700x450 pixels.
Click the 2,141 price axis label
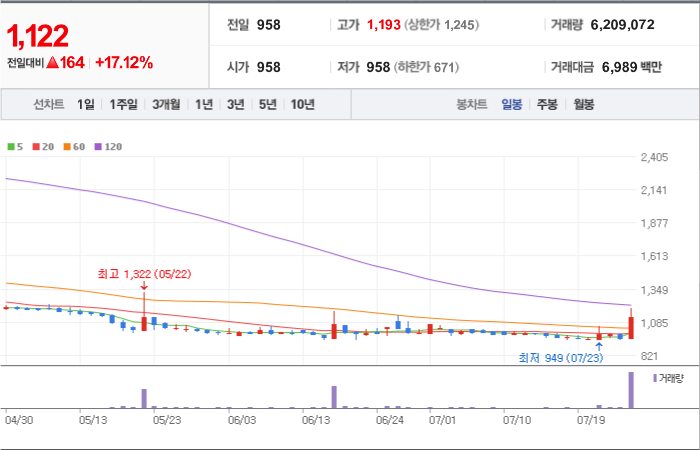(654, 191)
